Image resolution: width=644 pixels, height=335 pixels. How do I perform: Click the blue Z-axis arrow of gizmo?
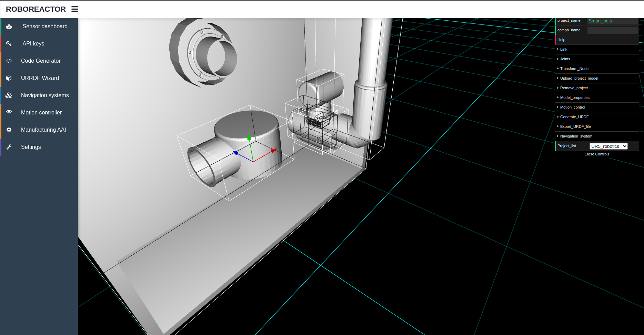(236, 153)
